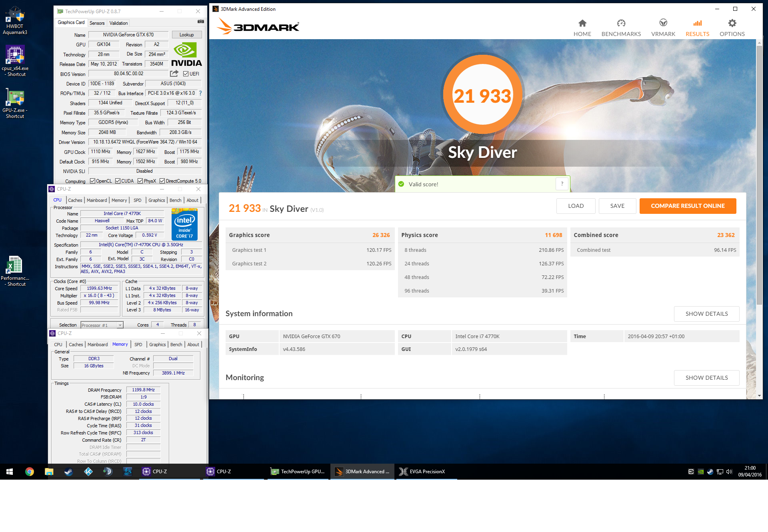768x532 pixels.
Task: Open the 3DMark Home section
Action: click(582, 28)
